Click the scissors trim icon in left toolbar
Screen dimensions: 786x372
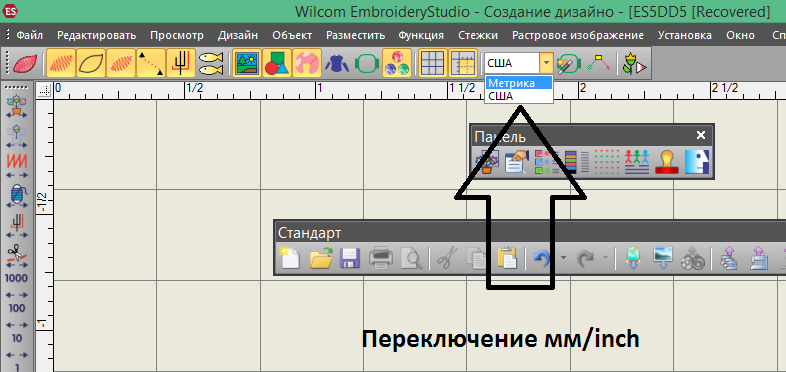click(x=17, y=253)
